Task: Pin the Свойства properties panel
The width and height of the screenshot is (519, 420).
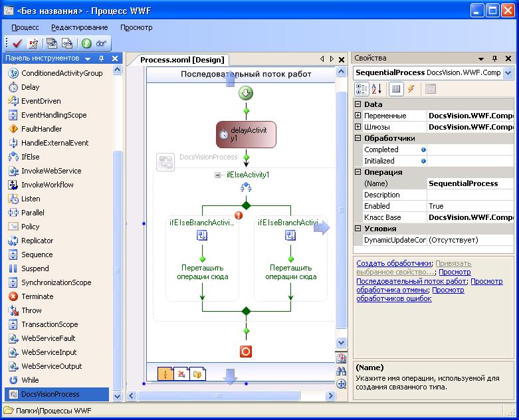Action: click(x=494, y=58)
